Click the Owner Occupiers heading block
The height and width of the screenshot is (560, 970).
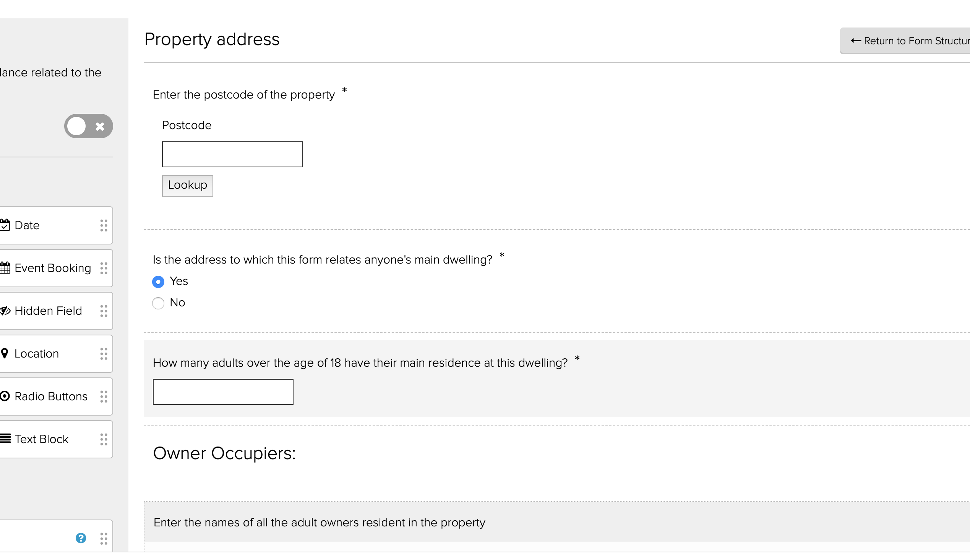(x=224, y=453)
